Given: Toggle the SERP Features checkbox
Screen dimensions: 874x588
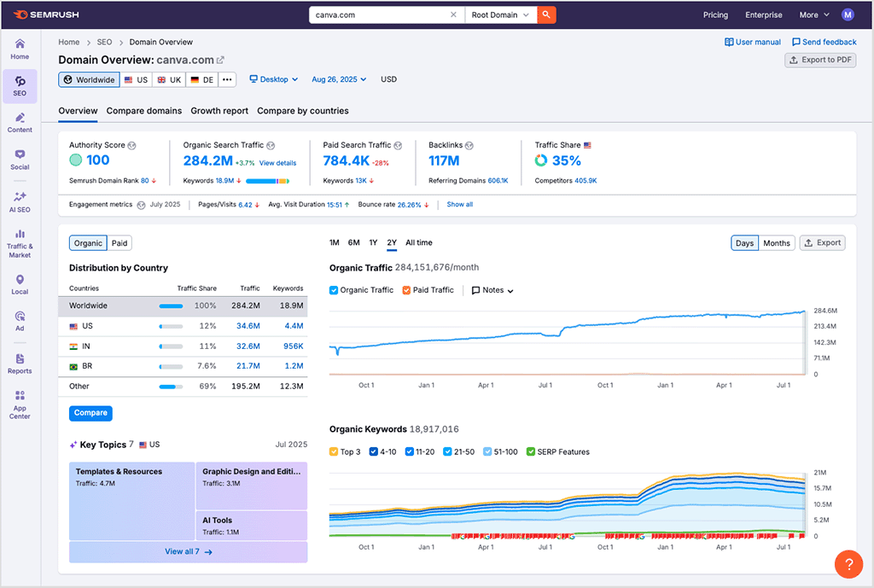Looking at the screenshot, I should [531, 452].
